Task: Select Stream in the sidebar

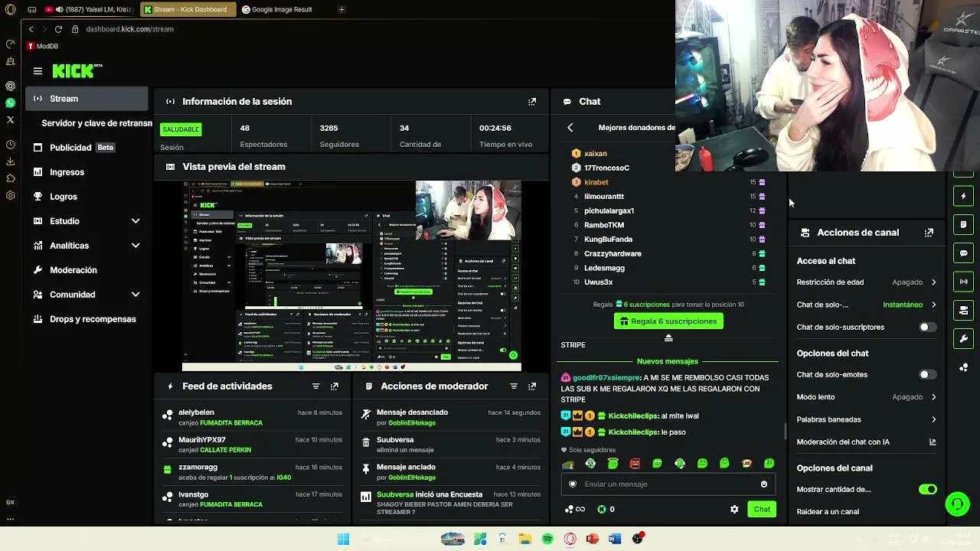Action: pyautogui.click(x=87, y=99)
